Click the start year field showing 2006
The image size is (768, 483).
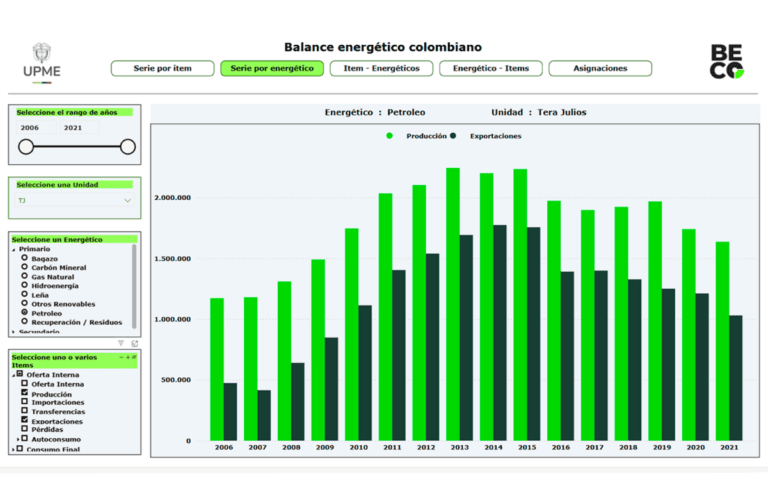coord(30,128)
